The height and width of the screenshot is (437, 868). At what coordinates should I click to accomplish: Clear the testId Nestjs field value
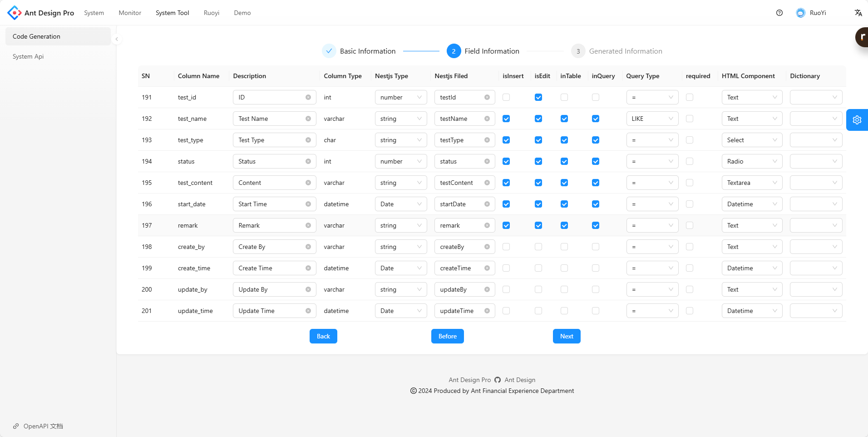click(x=487, y=97)
